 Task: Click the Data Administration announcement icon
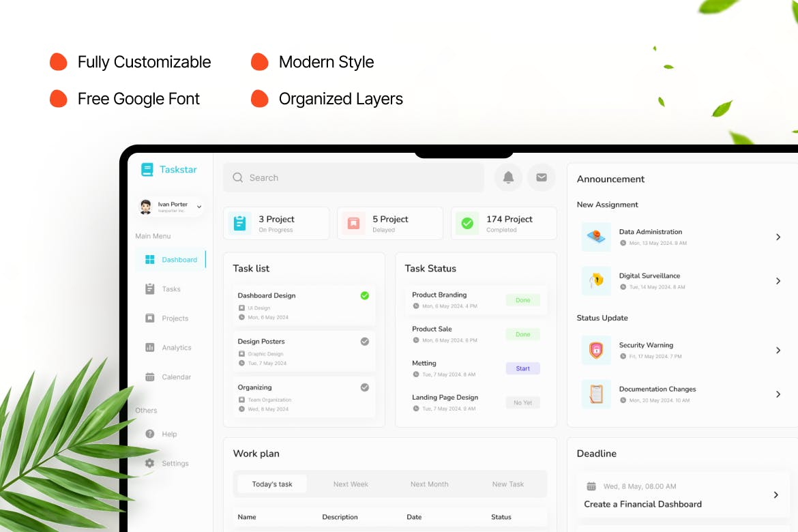tap(596, 237)
